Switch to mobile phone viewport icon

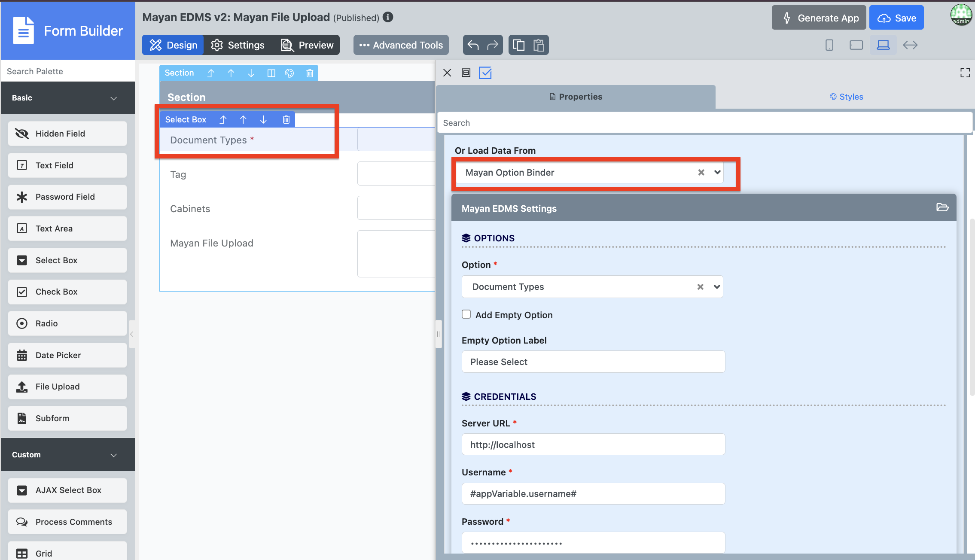pyautogui.click(x=829, y=45)
